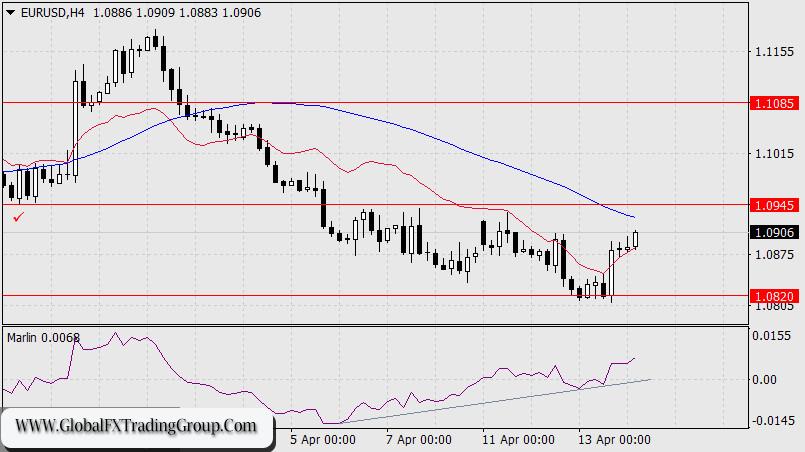Viewport: 805px width, 452px height.
Task: Click the 5 Apr 00:00 time label
Action: click(322, 440)
